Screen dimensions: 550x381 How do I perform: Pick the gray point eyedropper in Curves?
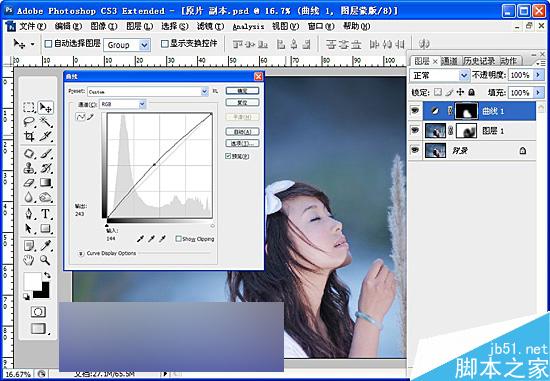[151, 239]
